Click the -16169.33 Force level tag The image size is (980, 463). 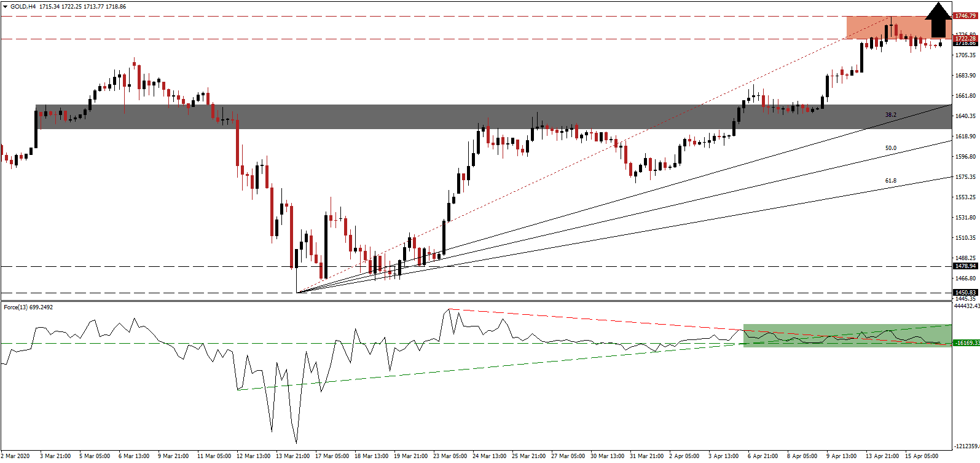tap(966, 343)
